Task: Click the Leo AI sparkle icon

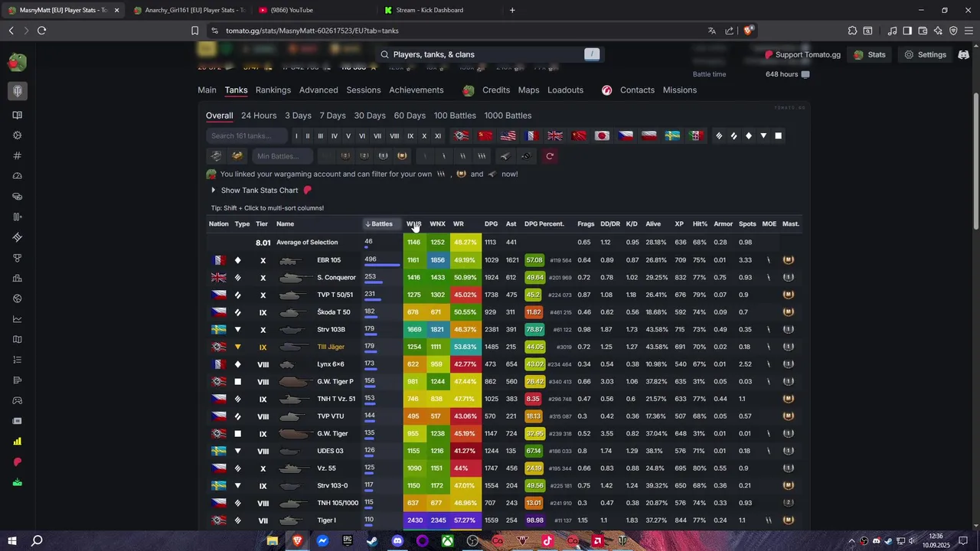Action: click(x=938, y=31)
